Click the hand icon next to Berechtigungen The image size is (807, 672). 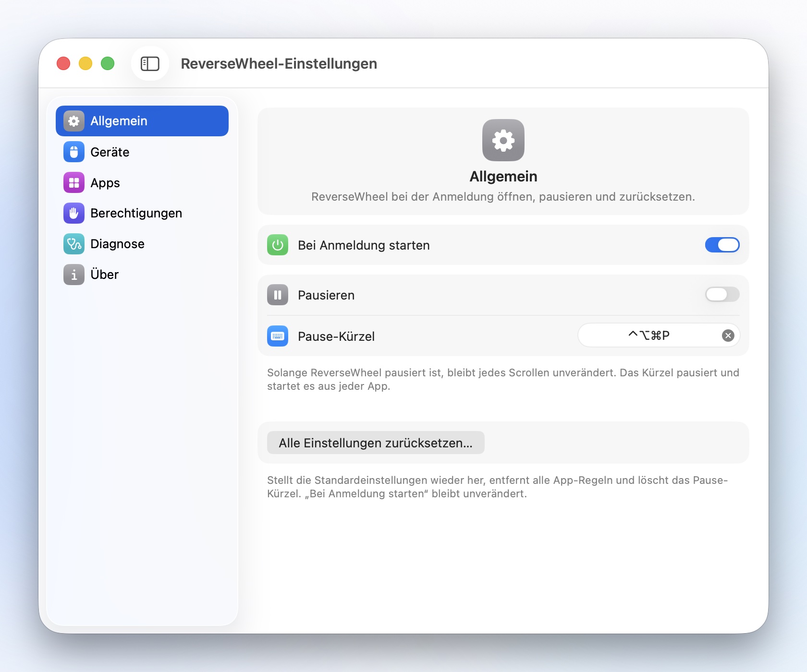point(74,213)
